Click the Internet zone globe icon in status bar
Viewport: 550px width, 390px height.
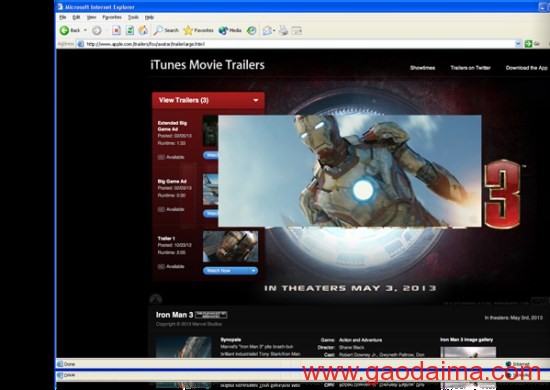point(509,364)
